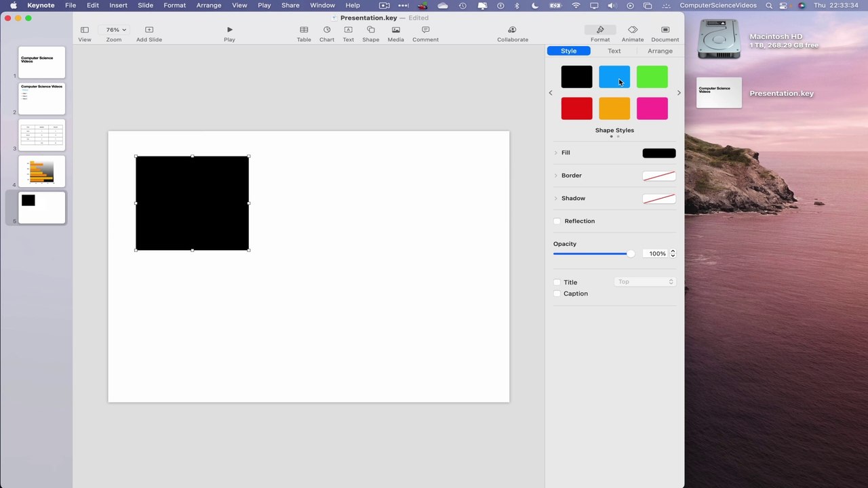Image resolution: width=868 pixels, height=488 pixels.
Task: Click the Time Machine menu bar icon
Action: [462, 5]
